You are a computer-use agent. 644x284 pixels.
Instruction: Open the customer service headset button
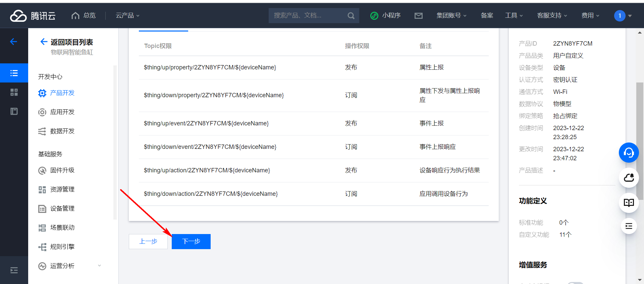(x=629, y=153)
